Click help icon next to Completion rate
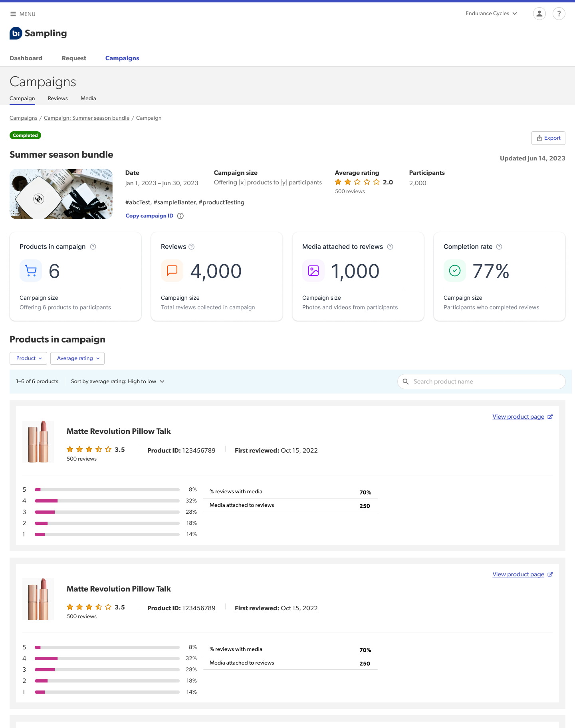The width and height of the screenshot is (575, 728). coord(499,247)
